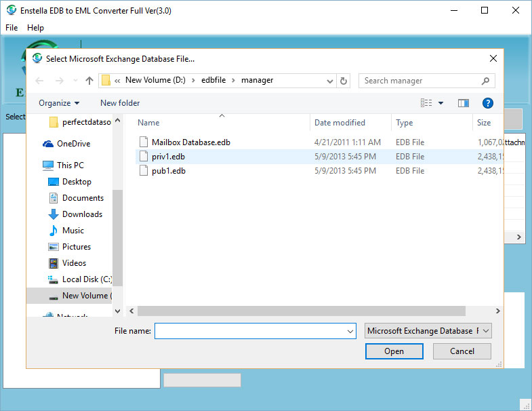The width and height of the screenshot is (532, 411).
Task: Click the blue Help question mark icon
Action: pyautogui.click(x=487, y=103)
